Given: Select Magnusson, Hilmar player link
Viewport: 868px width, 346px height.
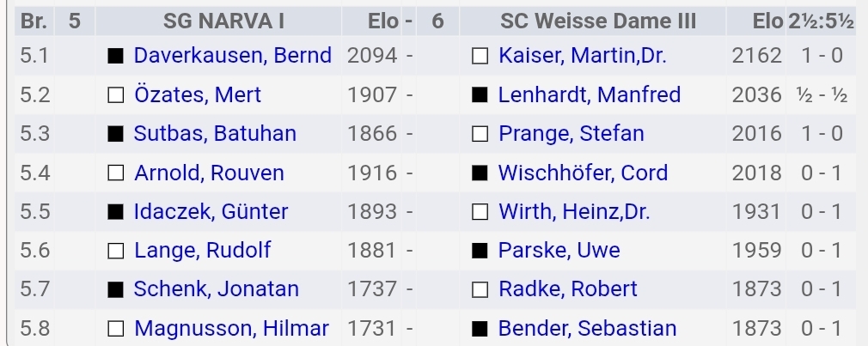Looking at the screenshot, I should pos(231,328).
